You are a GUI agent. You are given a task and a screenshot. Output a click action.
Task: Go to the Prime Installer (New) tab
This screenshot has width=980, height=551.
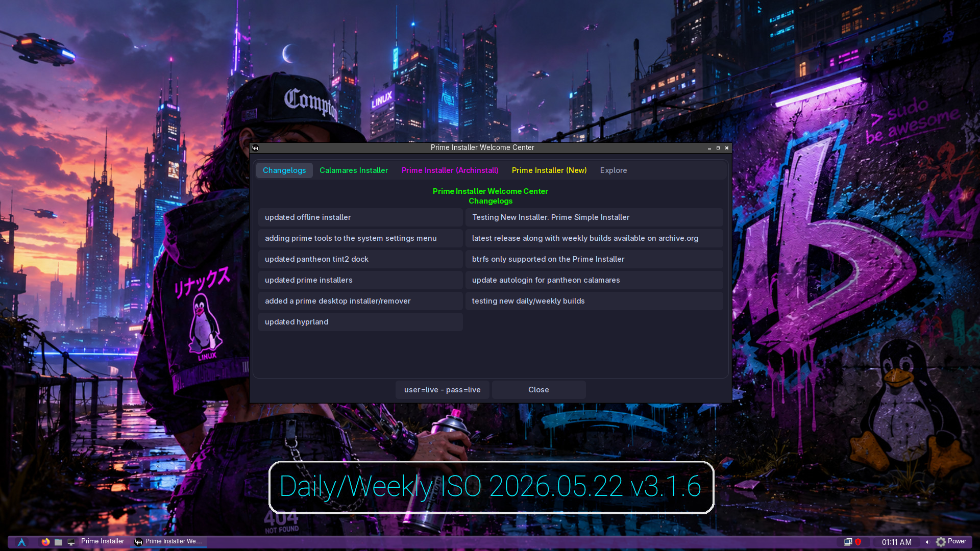549,170
